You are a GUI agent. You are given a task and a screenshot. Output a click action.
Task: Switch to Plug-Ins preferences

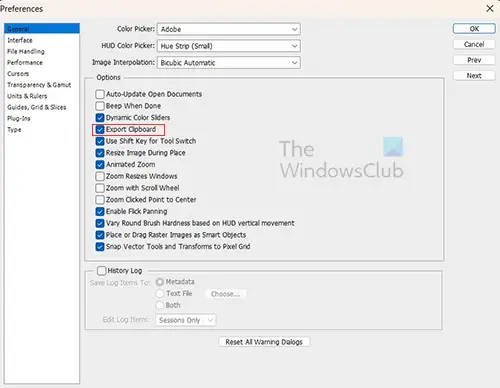click(42, 118)
